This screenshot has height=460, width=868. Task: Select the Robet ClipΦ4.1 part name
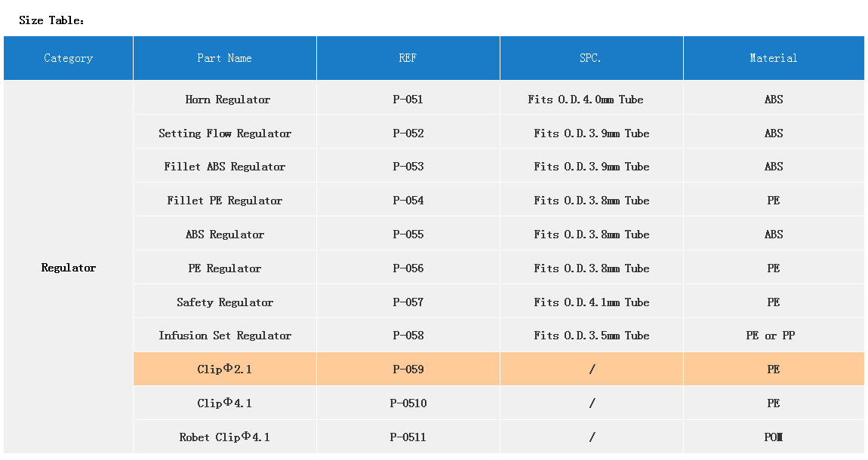(225, 437)
